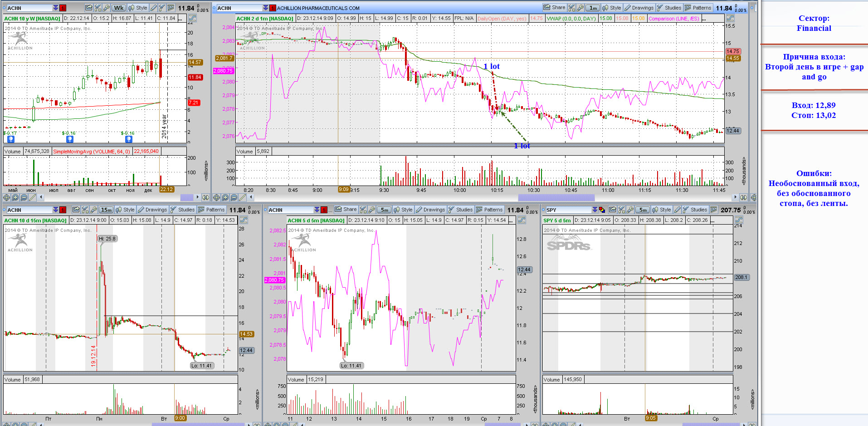Open 15m timeframe selector in bottom left chart
The width and height of the screenshot is (868, 426).
point(106,210)
